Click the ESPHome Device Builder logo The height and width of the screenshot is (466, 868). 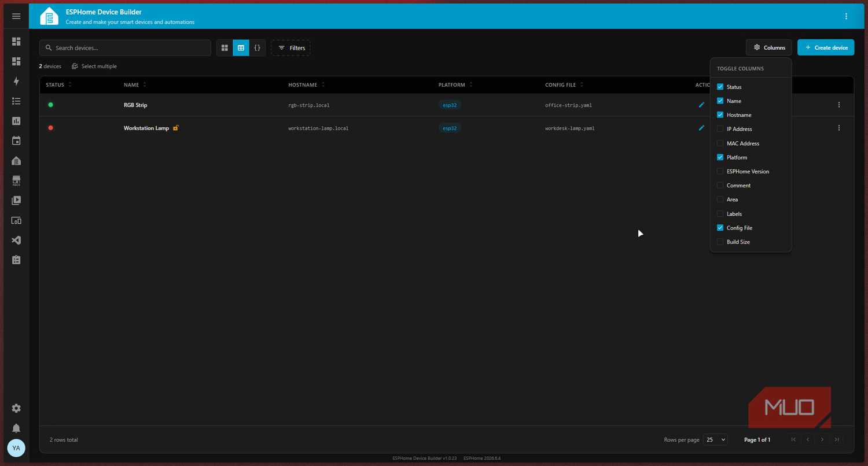pos(49,16)
